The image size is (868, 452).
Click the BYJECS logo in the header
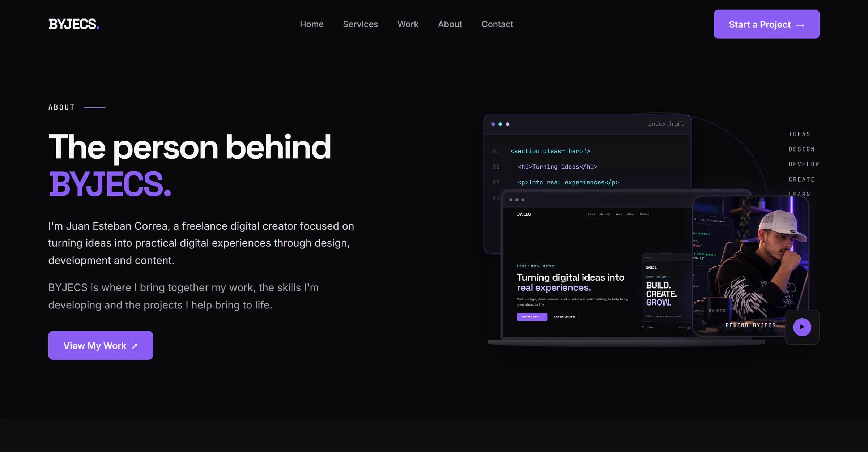[x=74, y=24]
